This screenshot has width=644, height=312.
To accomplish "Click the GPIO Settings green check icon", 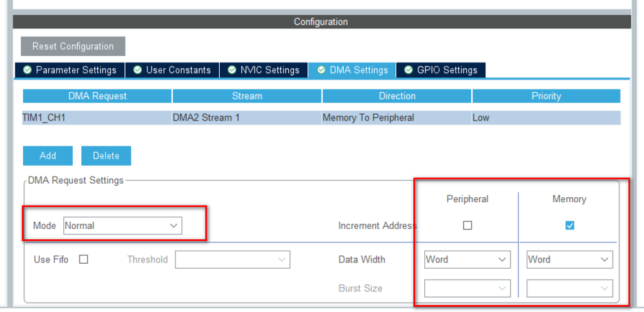I will pyautogui.click(x=409, y=70).
